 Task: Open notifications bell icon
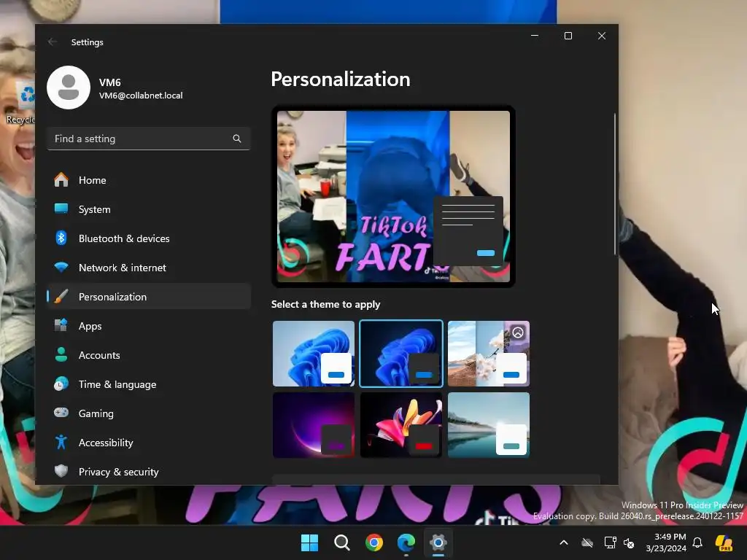coord(697,542)
